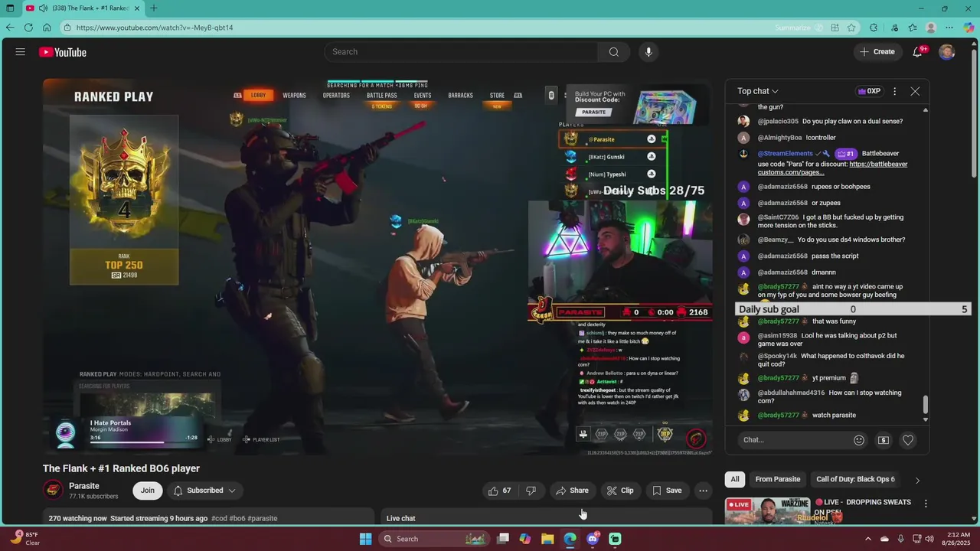Click the Create button

(877, 52)
